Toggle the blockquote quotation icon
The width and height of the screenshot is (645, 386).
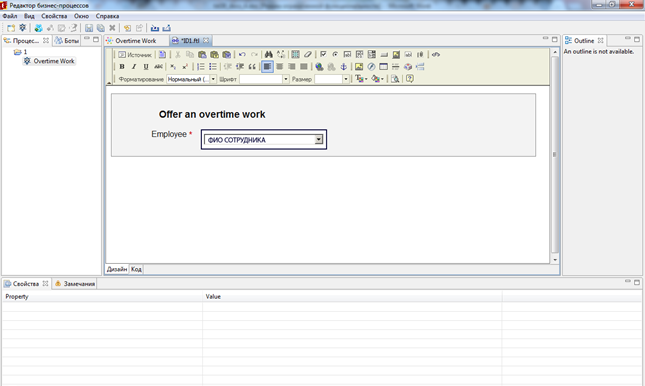tap(252, 66)
